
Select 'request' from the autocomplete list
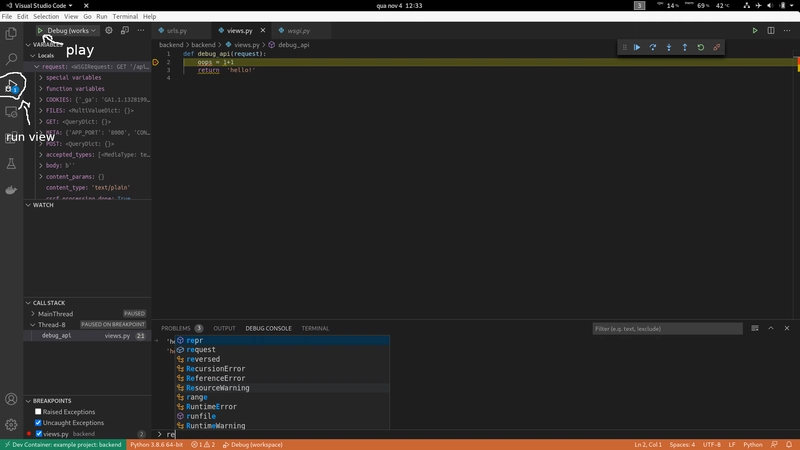[x=200, y=350]
